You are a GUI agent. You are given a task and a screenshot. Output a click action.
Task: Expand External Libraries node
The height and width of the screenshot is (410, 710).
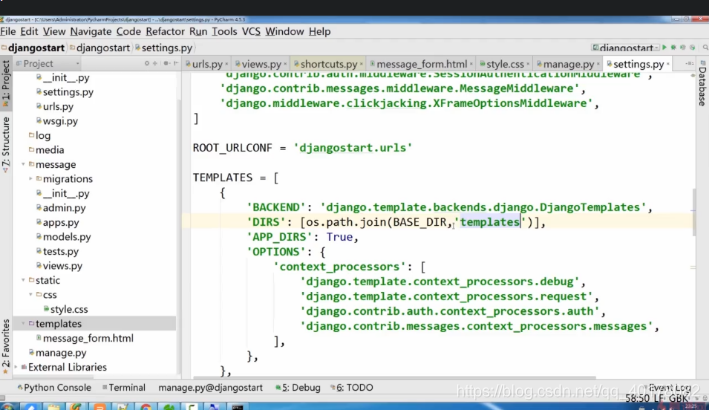(x=16, y=367)
